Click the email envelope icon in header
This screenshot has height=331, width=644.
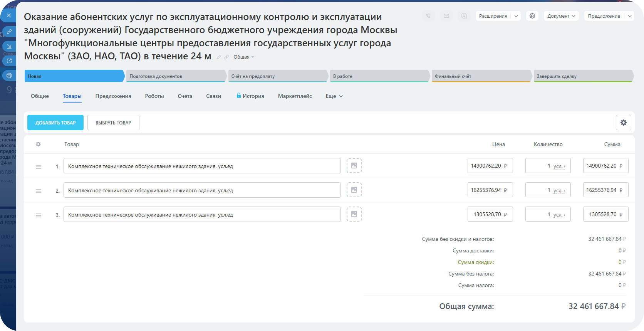pyautogui.click(x=446, y=16)
